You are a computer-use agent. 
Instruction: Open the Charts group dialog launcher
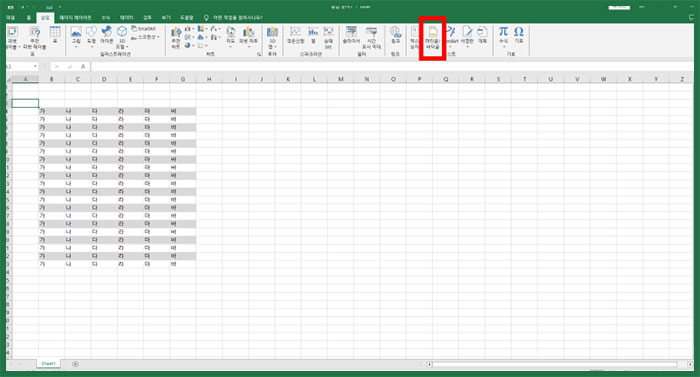pyautogui.click(x=259, y=54)
